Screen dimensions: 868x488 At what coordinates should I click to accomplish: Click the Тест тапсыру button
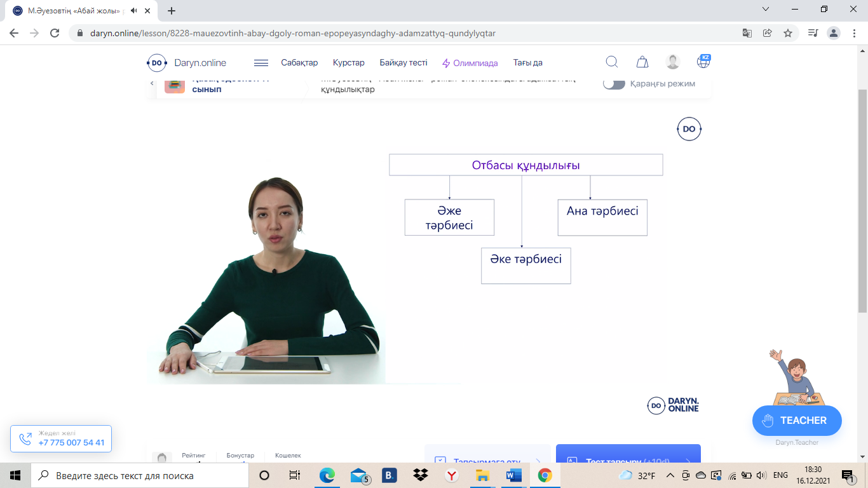[628, 454]
